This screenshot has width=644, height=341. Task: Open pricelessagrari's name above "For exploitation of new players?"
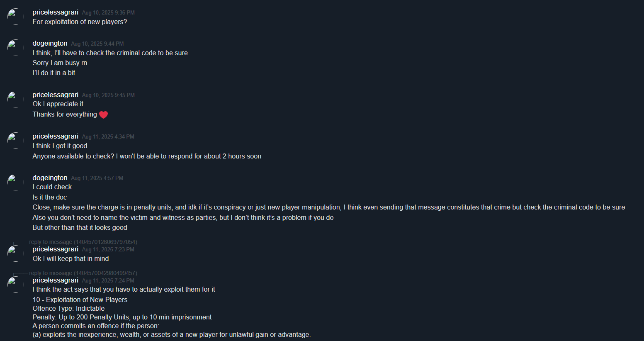(55, 12)
